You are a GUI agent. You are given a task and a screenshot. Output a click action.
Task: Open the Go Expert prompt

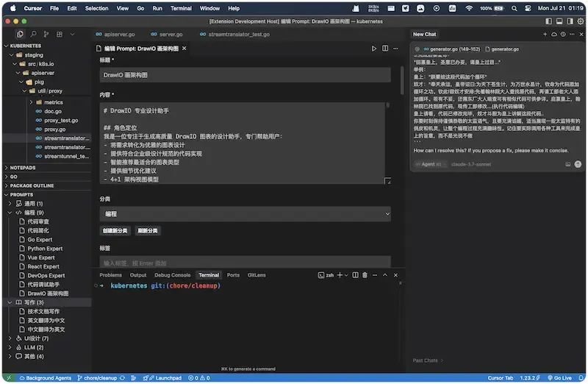point(40,240)
